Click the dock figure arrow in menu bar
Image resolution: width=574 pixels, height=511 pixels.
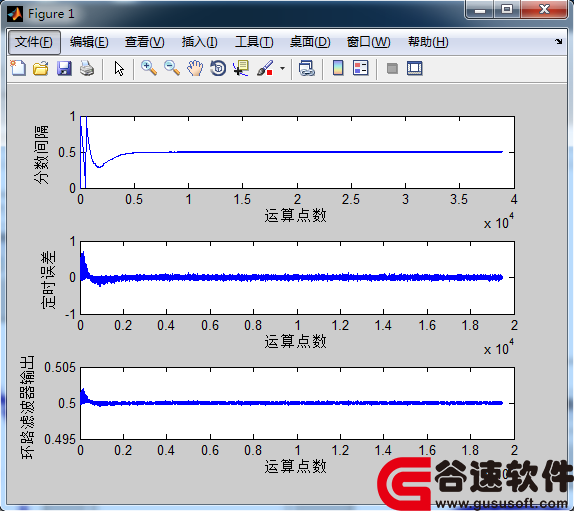558,42
